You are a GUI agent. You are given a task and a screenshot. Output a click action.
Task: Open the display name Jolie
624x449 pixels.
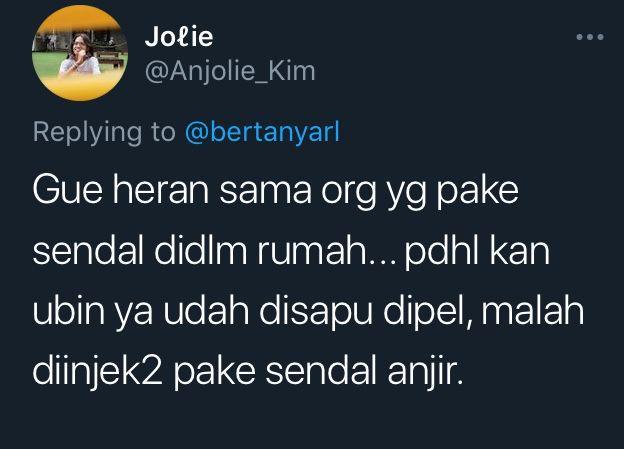(179, 37)
